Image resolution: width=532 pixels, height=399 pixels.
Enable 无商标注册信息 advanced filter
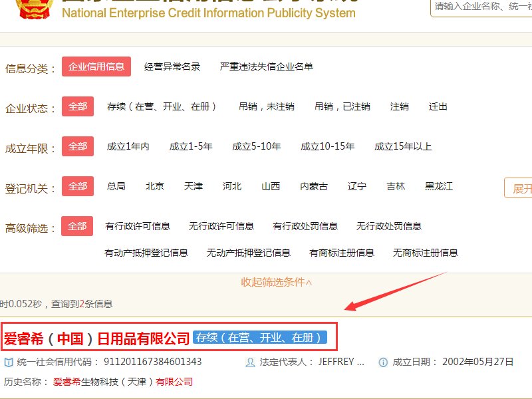tap(427, 252)
